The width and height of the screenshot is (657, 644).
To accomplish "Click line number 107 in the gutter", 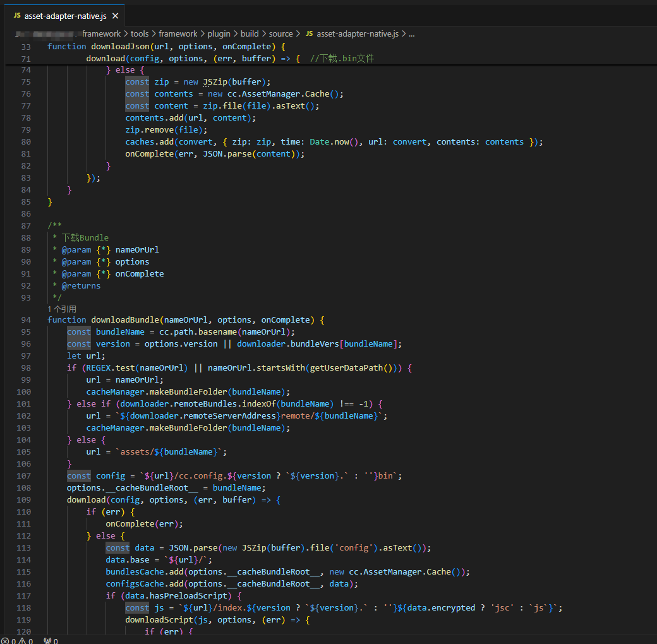I will pos(24,475).
